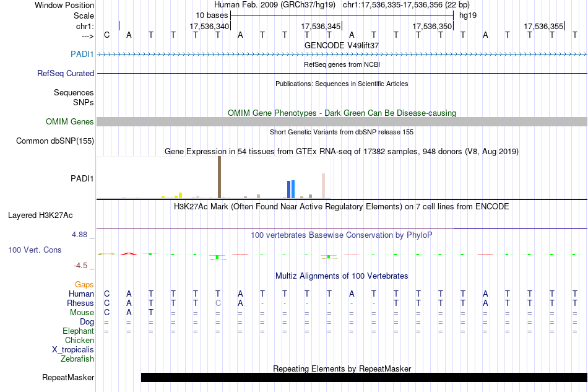This screenshot has width=588, height=392.
Task: Click the tall pink GTEx expression bar
Action: [x=323, y=186]
